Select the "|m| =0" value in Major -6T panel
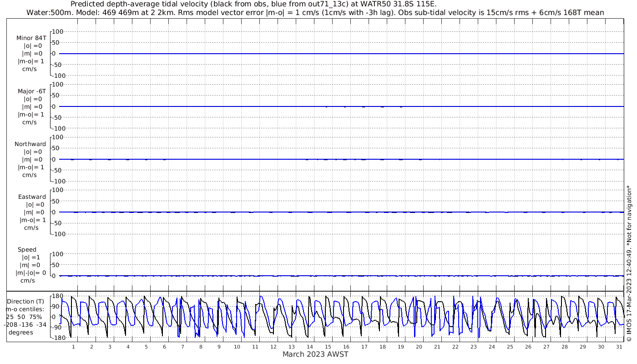 (x=32, y=106)
